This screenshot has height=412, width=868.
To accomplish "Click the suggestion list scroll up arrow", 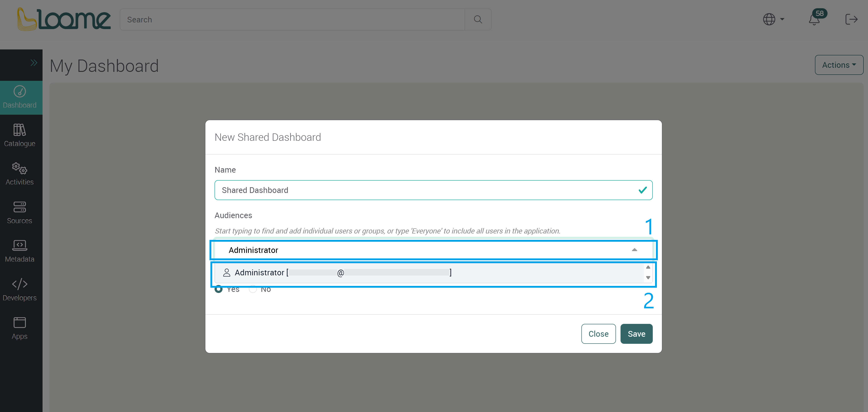I will coord(648,267).
